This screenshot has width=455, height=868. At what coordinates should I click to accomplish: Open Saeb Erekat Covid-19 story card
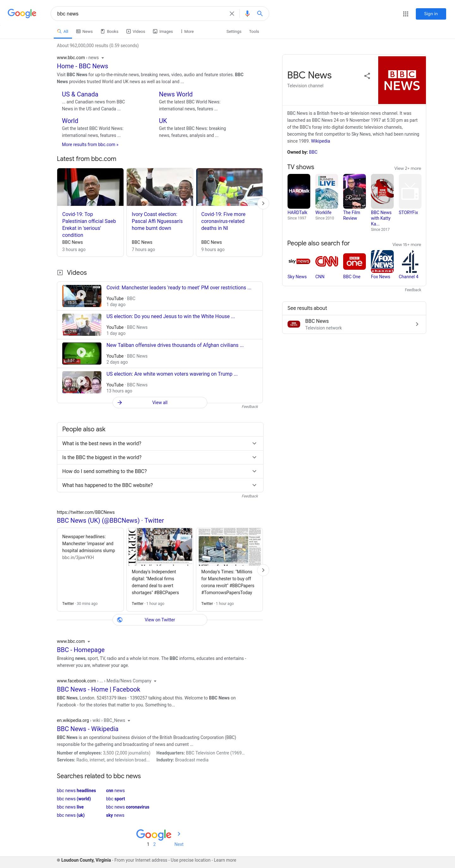tap(90, 212)
